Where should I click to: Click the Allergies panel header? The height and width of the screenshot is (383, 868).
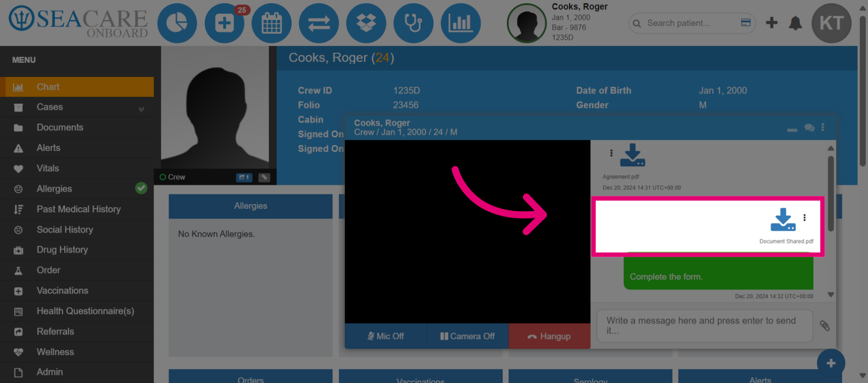tap(250, 206)
